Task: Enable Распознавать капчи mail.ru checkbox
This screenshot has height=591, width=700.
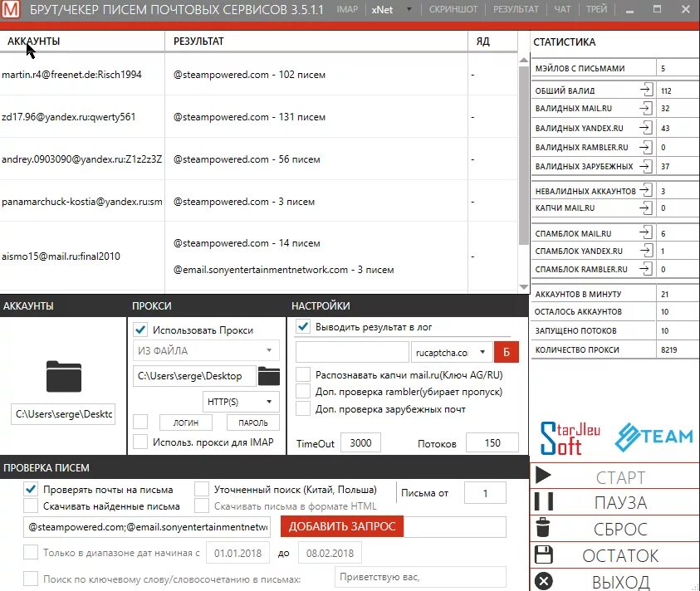Action: (303, 375)
